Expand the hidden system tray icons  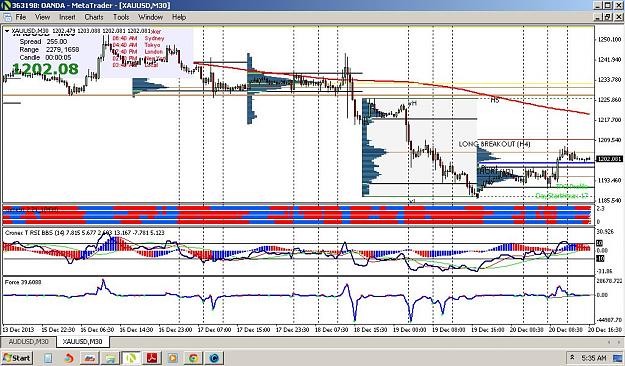[572, 357]
